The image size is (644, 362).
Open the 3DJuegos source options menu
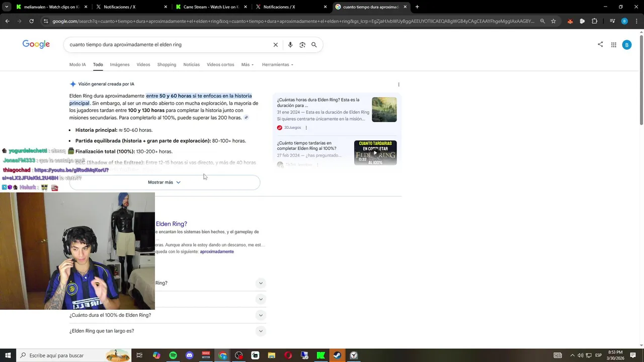coord(306,128)
